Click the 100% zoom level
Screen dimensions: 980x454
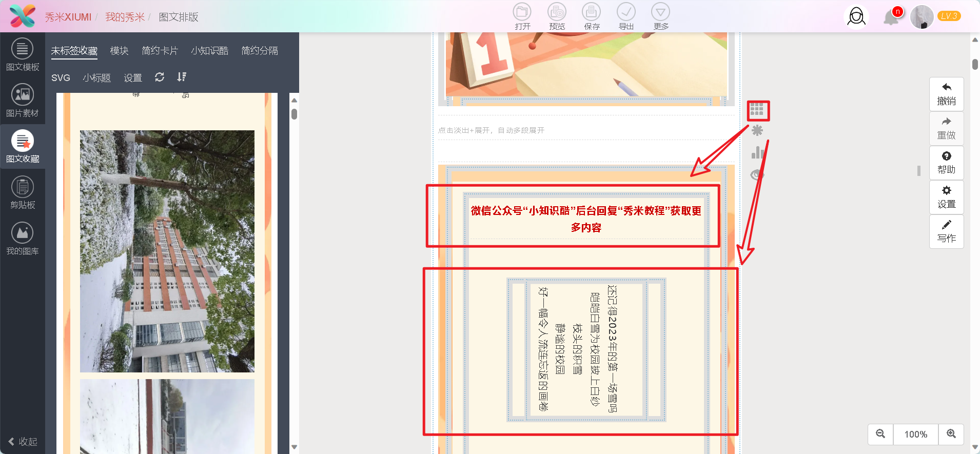point(916,434)
